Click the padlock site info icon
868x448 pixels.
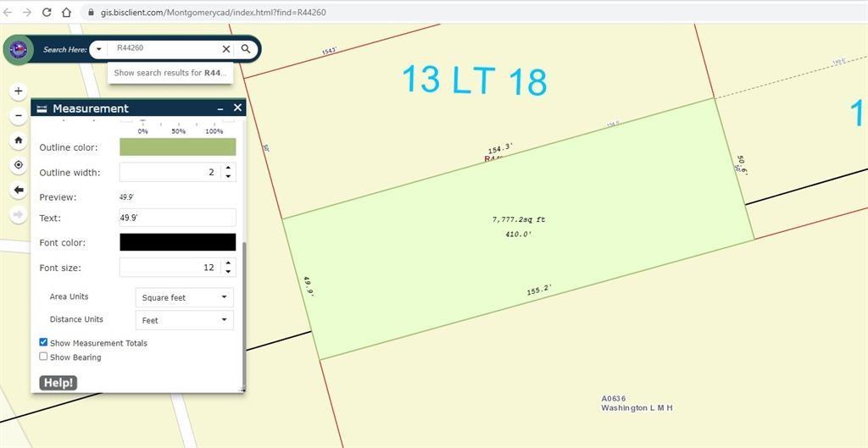92,12
